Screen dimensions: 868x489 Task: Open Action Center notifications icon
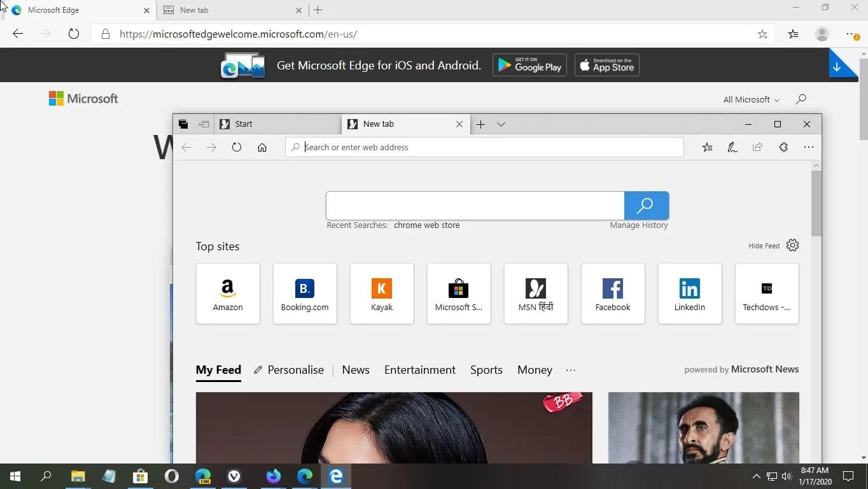coord(848,476)
